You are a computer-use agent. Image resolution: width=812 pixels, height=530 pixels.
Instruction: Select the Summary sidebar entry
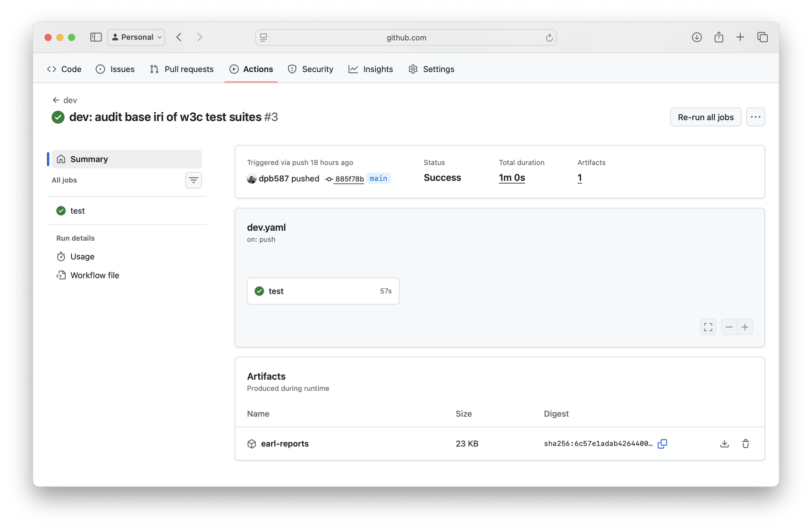[89, 159]
